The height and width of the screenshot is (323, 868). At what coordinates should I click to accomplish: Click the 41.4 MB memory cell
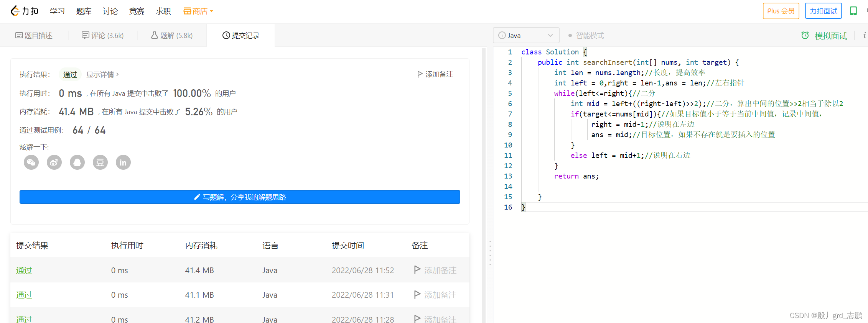tap(199, 270)
